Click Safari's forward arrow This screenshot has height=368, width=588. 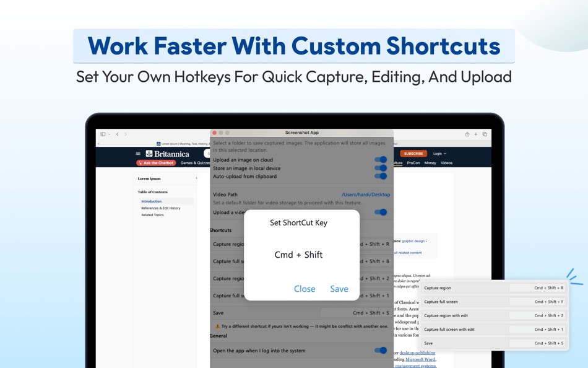point(126,134)
